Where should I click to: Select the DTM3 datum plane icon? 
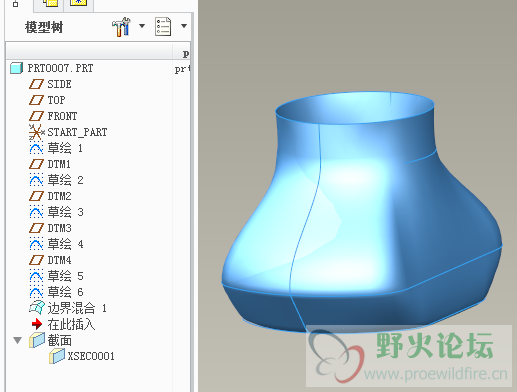[x=36, y=228]
